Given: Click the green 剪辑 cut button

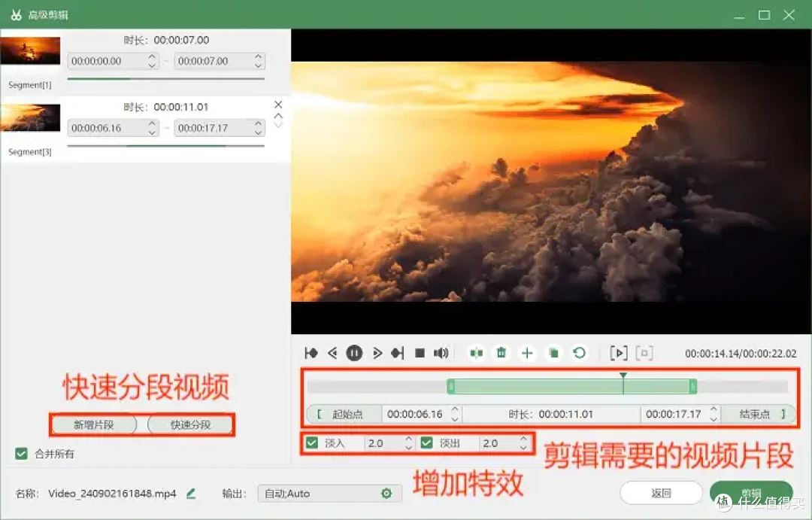Looking at the screenshot, I should click(751, 493).
